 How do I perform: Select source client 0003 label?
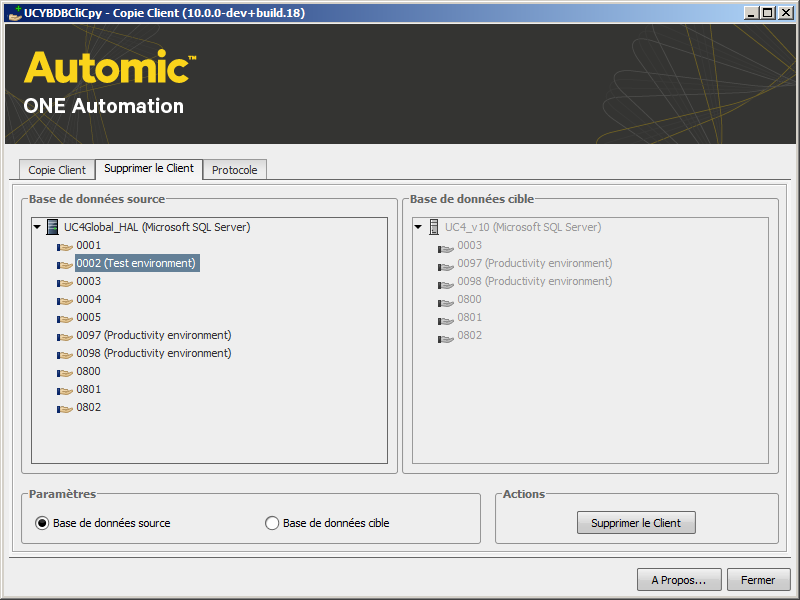point(89,281)
